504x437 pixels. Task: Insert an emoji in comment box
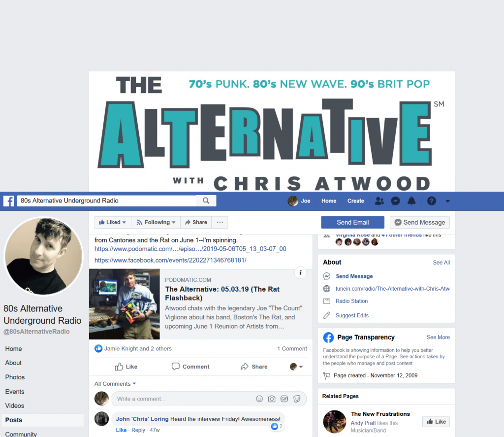pyautogui.click(x=259, y=399)
